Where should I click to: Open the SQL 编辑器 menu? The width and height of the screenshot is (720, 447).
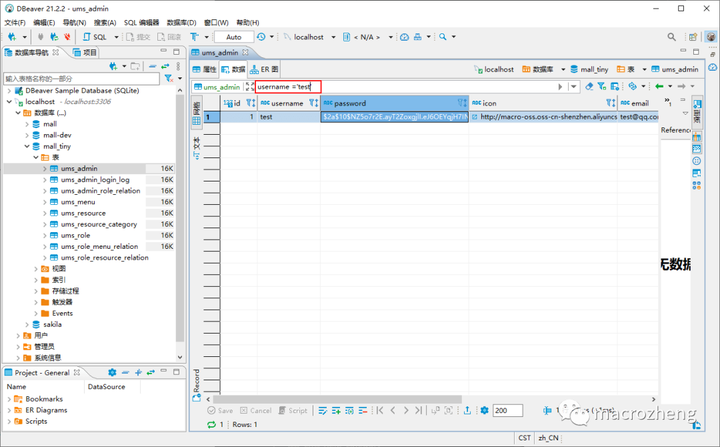[141, 23]
